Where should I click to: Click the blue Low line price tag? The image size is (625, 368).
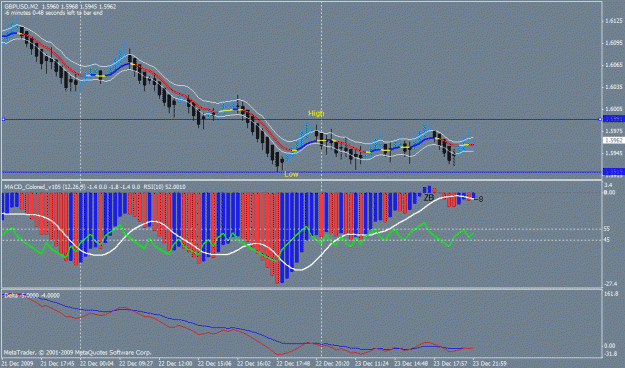pyautogui.click(x=613, y=172)
